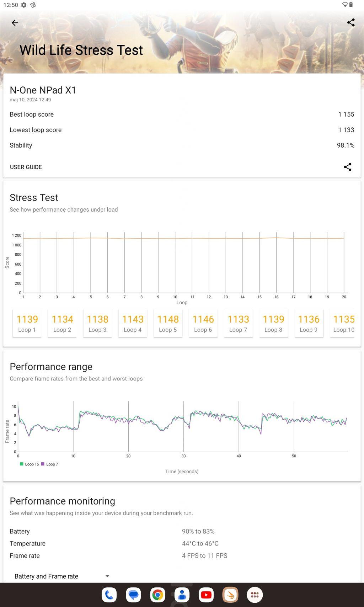
Task: Select the Loop 1 score card
Action: point(27,323)
